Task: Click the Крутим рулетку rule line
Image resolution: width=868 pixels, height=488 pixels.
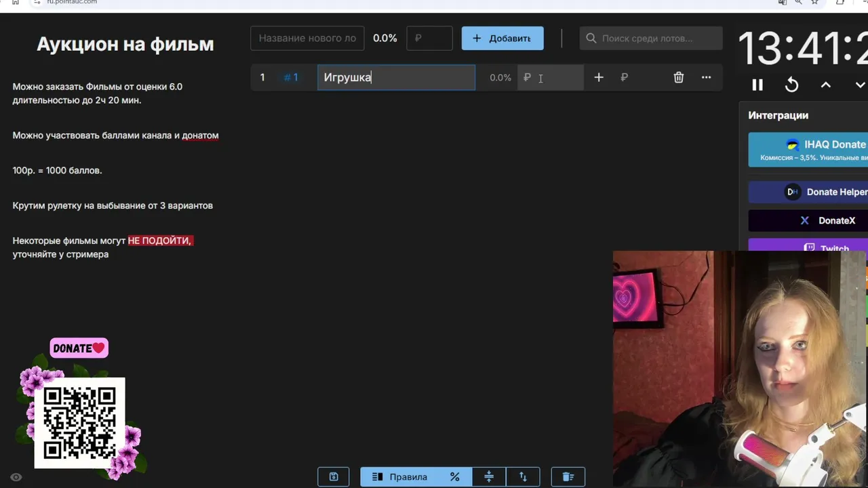Action: (113, 205)
